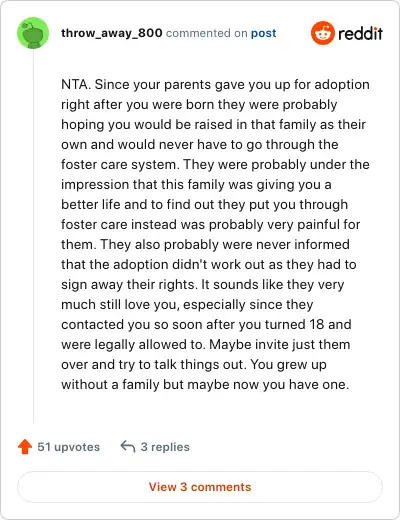Click the 'commented on' text
400x520 pixels.
206,33
